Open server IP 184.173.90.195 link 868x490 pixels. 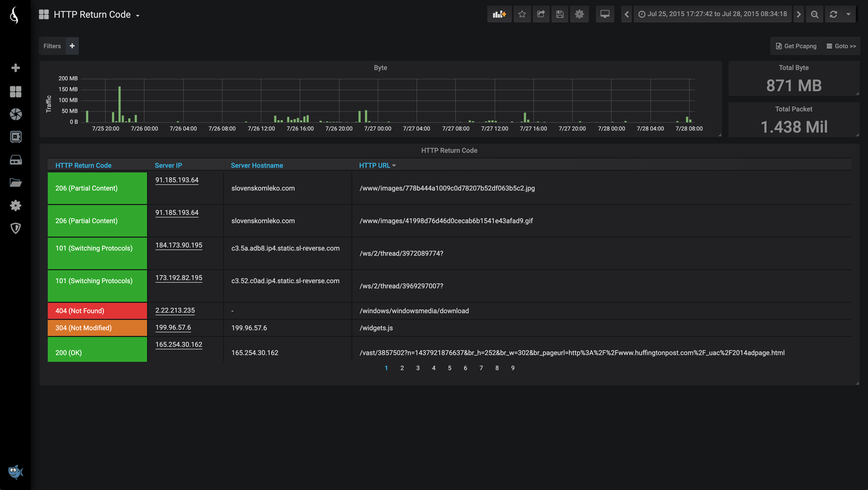179,245
